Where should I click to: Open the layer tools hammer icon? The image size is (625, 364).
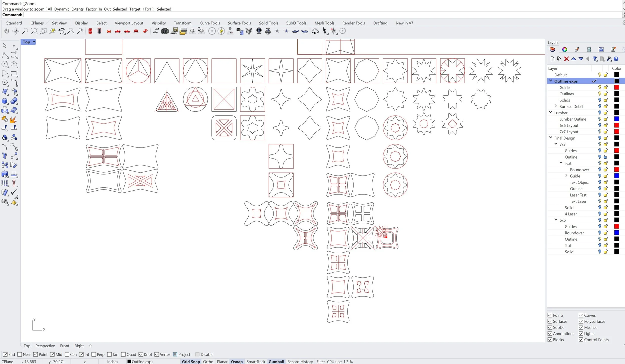(x=609, y=59)
